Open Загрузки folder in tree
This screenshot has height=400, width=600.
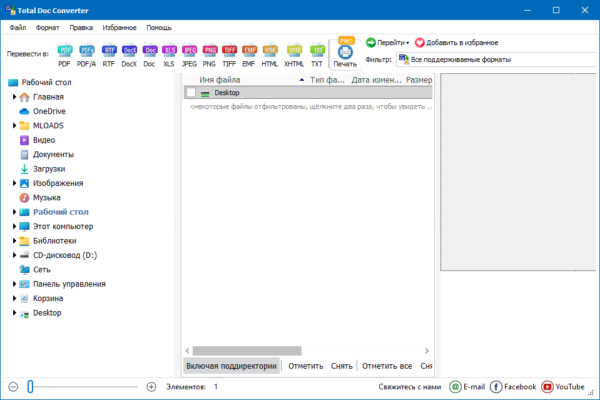(x=49, y=169)
